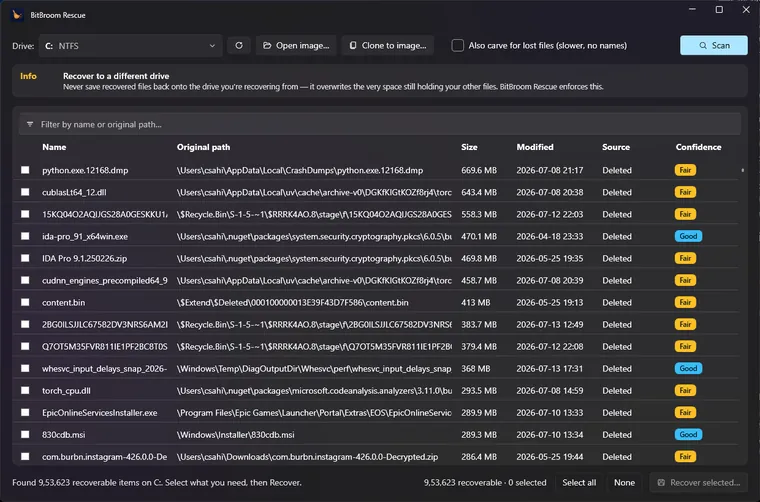Click path \Windows\Installer\830cdb.msi
Screen dimensions: 760x502
236,435
